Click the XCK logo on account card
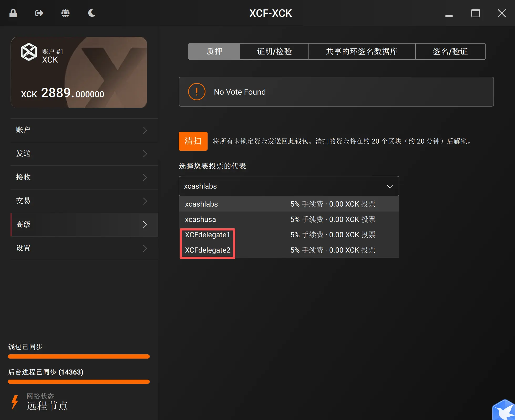The width and height of the screenshot is (515, 420). coord(29,52)
